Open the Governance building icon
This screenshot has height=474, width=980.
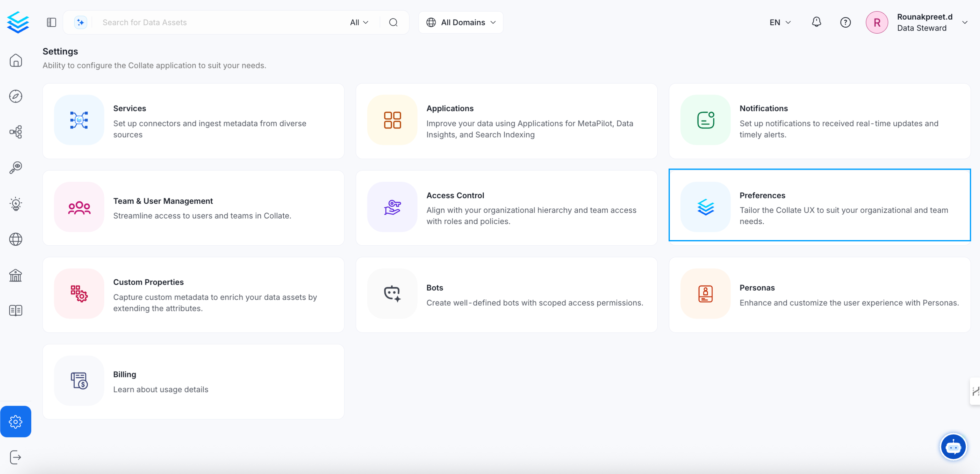click(16, 275)
